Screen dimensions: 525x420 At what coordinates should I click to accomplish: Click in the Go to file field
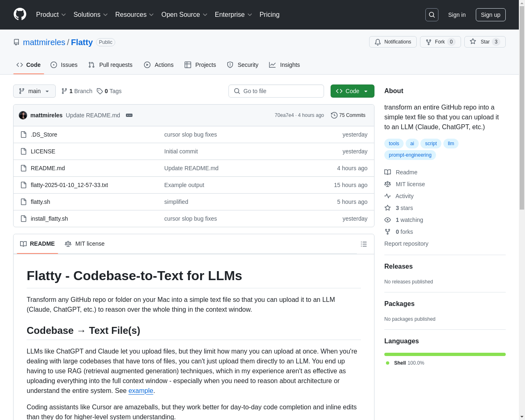276,91
